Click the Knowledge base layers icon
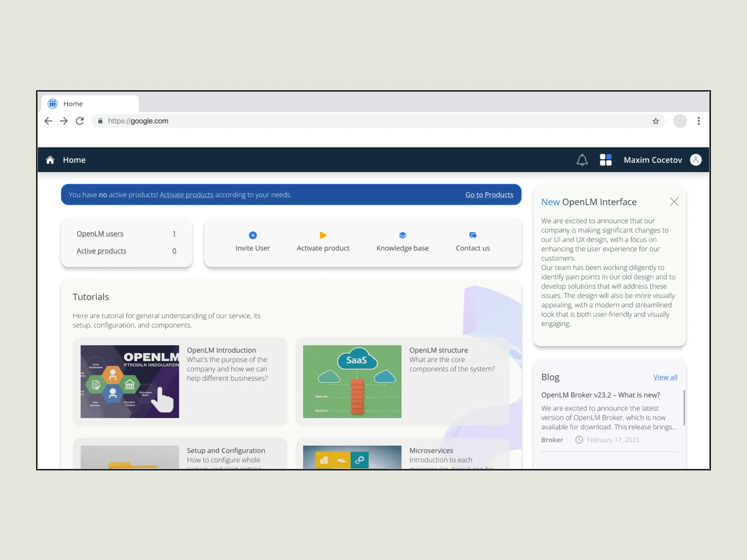 [403, 235]
